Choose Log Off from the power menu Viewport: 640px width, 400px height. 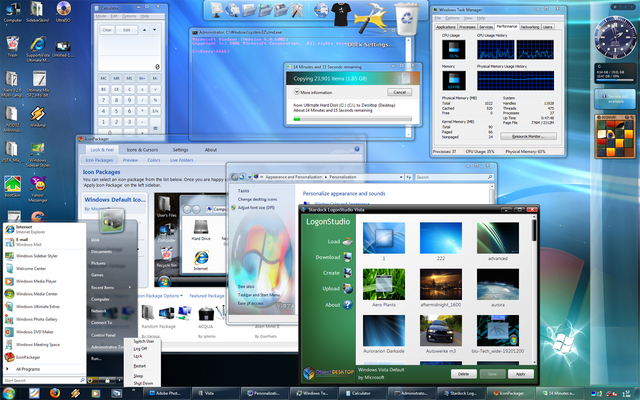(140, 349)
